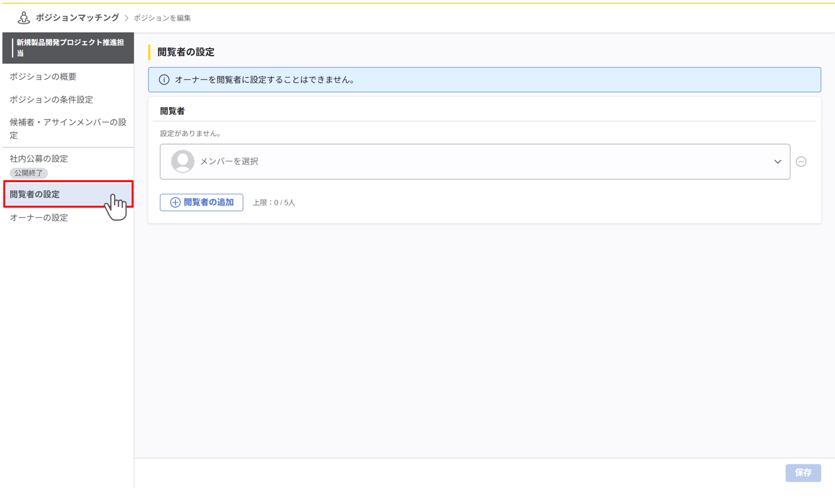The image size is (835, 504).
Task: Go to ポジションの条件設定 section
Action: pos(51,100)
